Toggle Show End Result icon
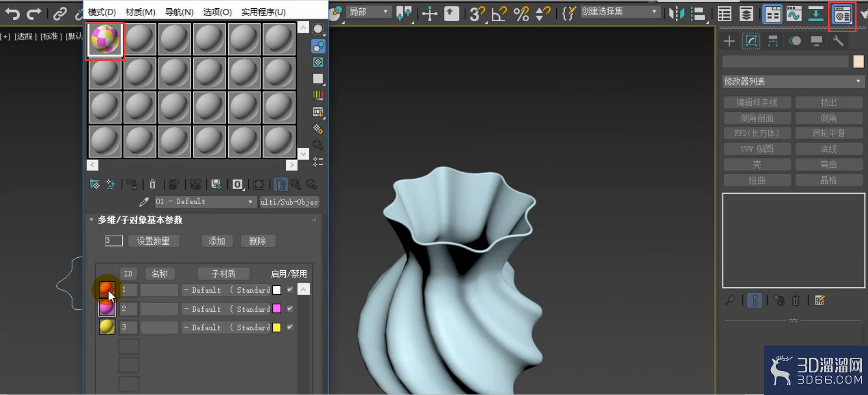868x395 pixels. point(280,184)
